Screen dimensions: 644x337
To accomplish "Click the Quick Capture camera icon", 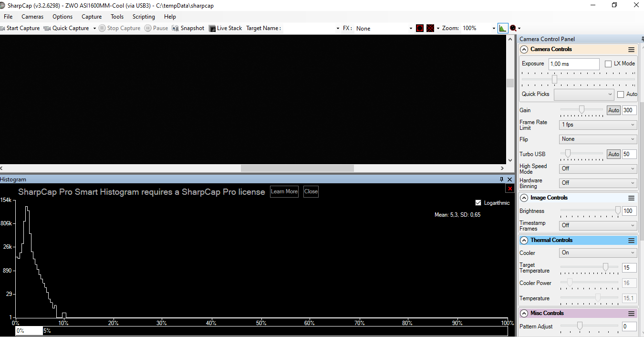I will [x=47, y=28].
